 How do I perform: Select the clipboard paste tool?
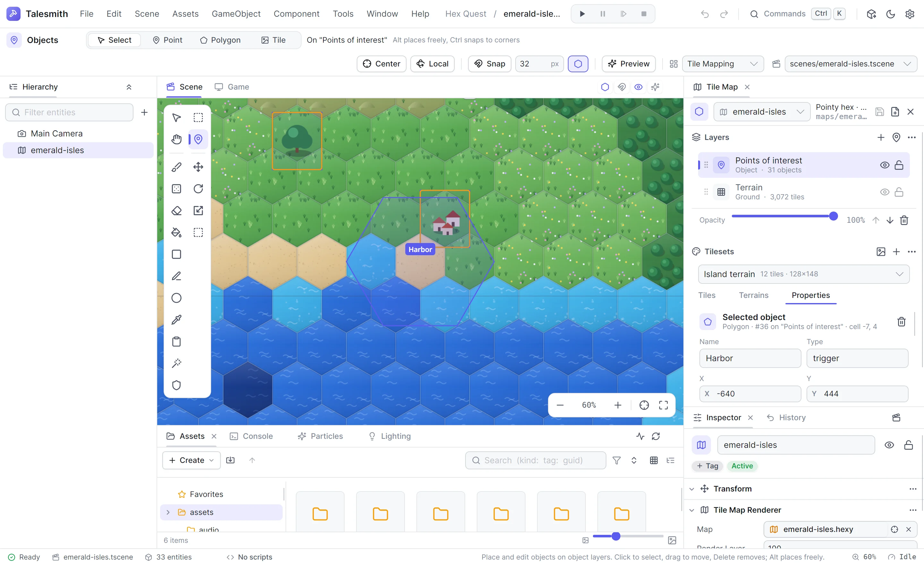(176, 341)
